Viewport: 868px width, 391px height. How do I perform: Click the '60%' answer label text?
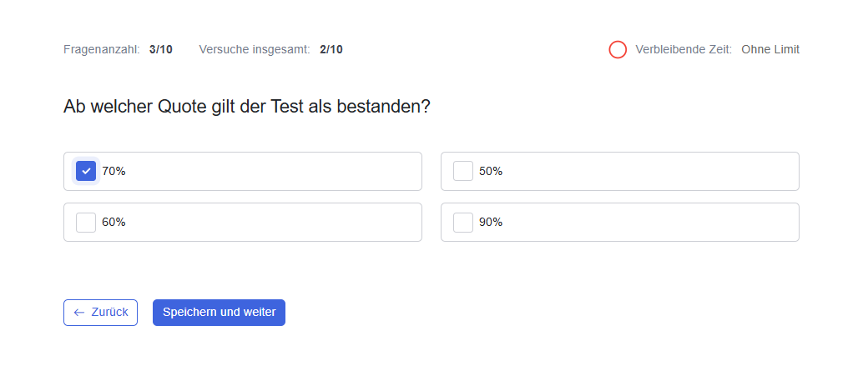(114, 223)
